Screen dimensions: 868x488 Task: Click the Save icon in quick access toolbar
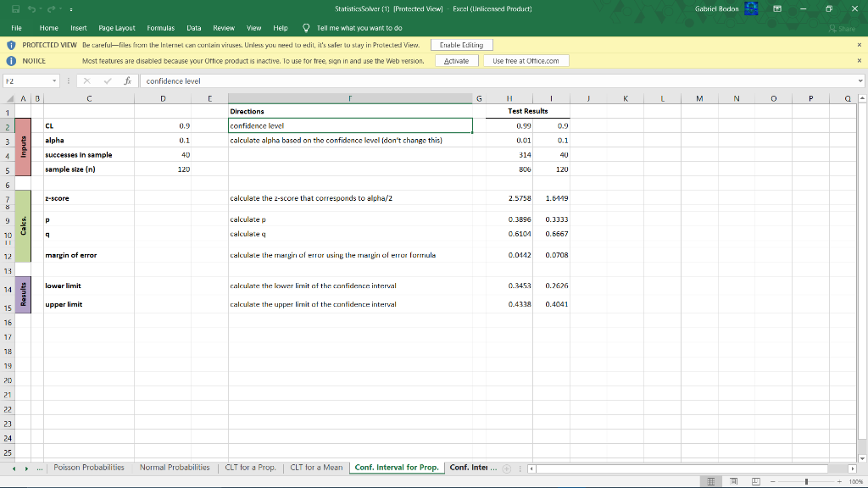(x=15, y=8)
